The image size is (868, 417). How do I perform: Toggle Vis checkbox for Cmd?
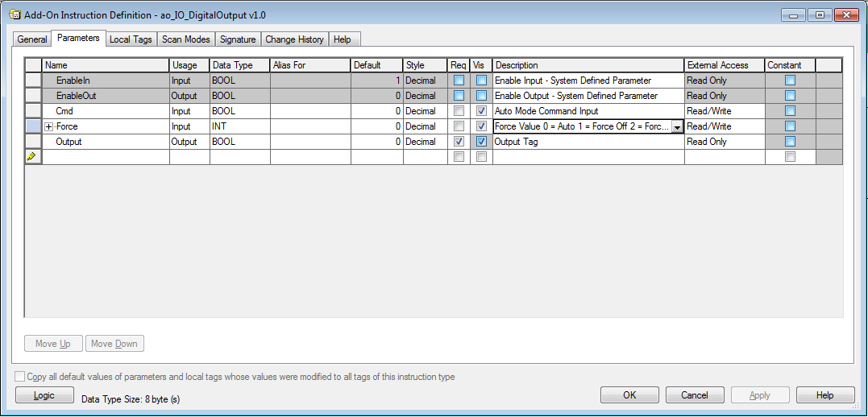coord(482,110)
